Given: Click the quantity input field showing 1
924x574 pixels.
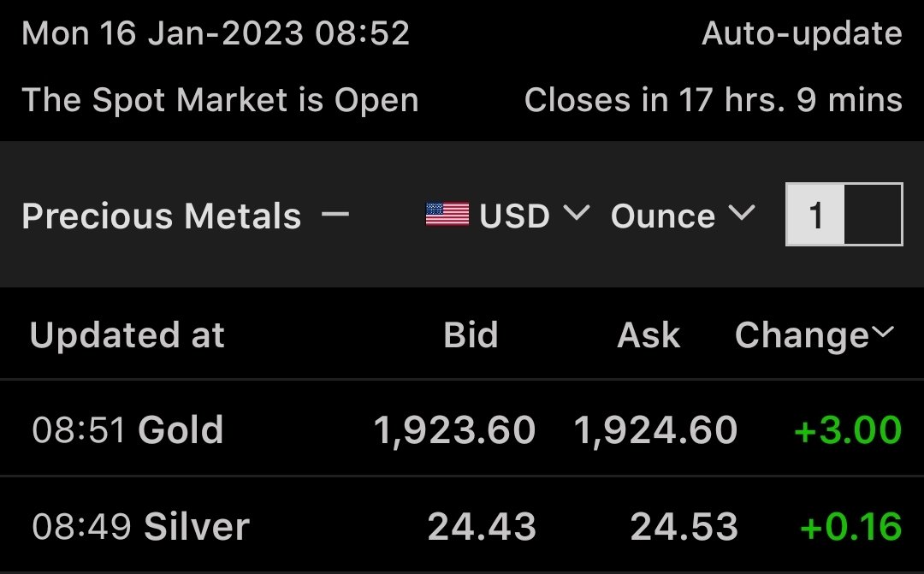Looking at the screenshot, I should pos(844,215).
